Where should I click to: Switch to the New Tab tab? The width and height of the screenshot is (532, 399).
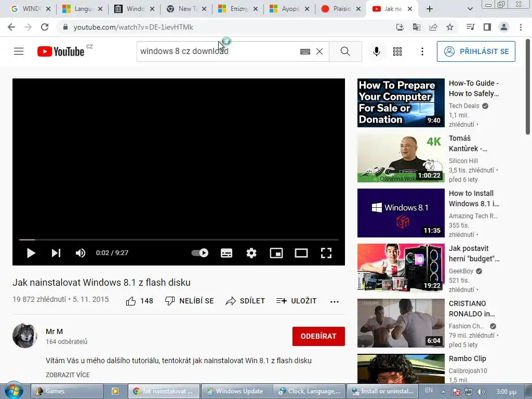click(x=187, y=9)
